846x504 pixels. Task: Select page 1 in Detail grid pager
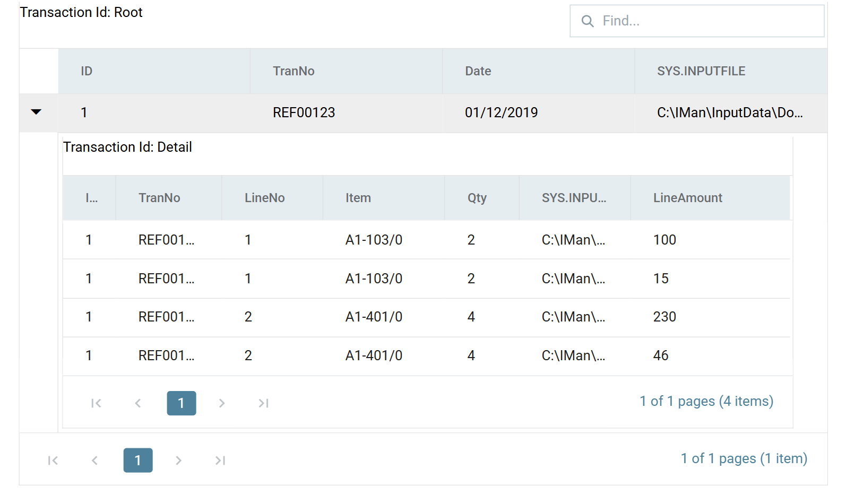182,403
